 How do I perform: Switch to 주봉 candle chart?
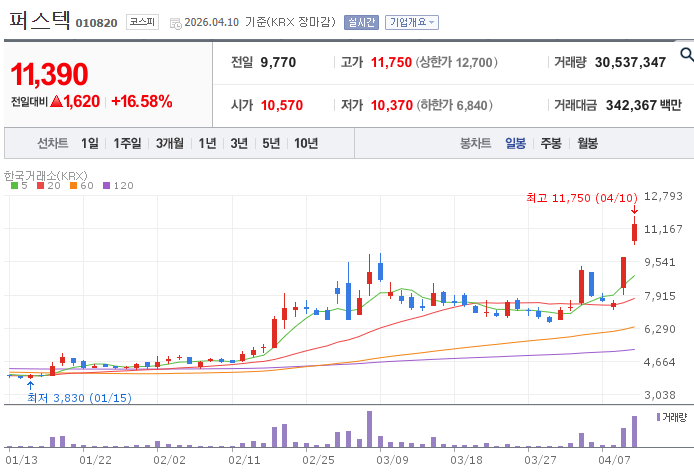point(551,143)
